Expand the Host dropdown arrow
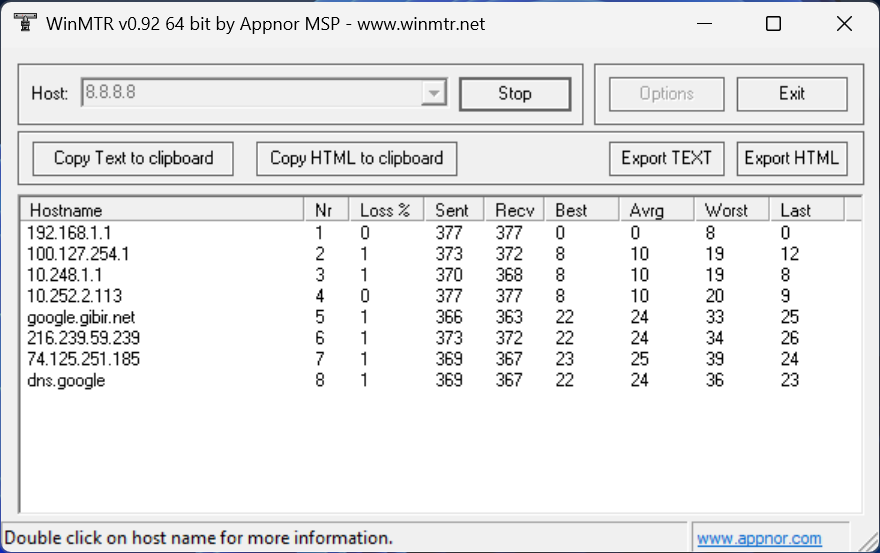 (434, 93)
